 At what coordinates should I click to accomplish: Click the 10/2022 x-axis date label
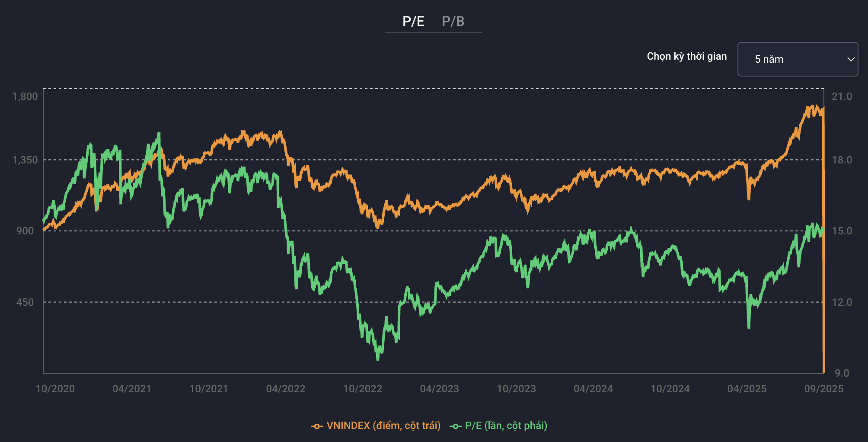[363, 389]
